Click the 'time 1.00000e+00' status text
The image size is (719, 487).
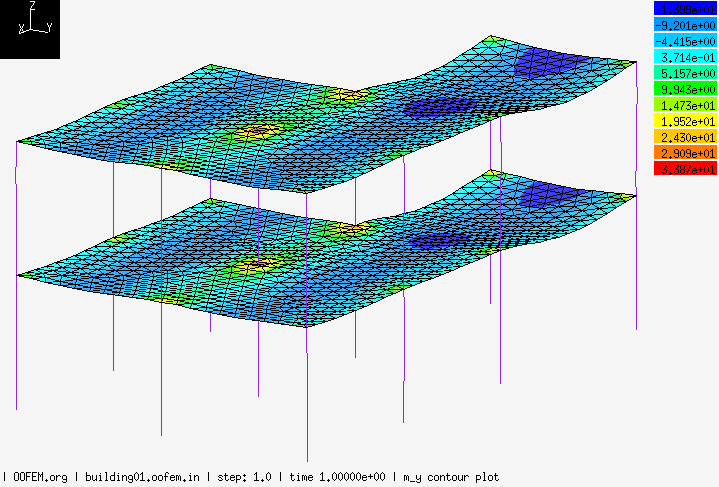pyautogui.click(x=337, y=477)
